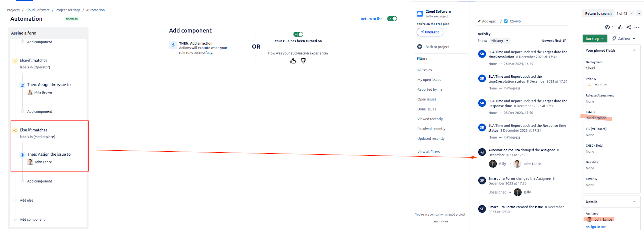Viewport: 644px width, 230px height.
Task: Click the UPGRADE button
Action: pyautogui.click(x=430, y=32)
